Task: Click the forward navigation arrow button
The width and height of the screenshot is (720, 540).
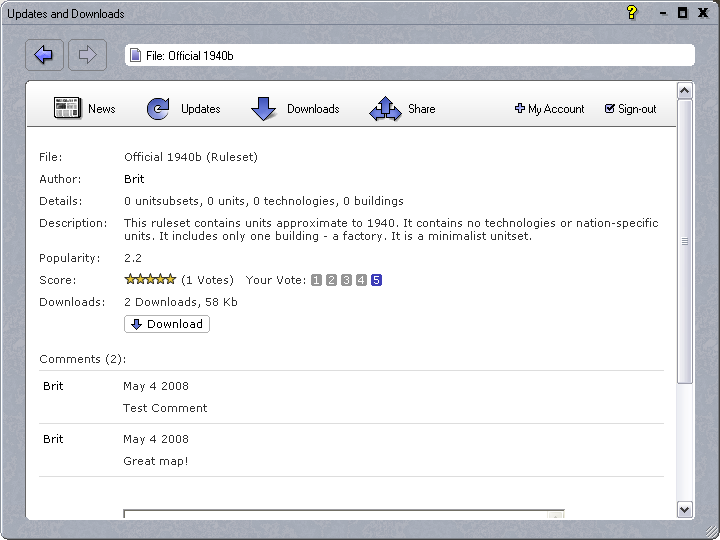Action: (x=87, y=55)
